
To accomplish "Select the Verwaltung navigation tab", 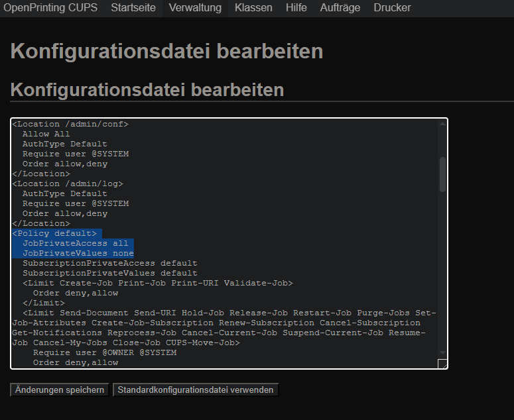I will pos(195,8).
